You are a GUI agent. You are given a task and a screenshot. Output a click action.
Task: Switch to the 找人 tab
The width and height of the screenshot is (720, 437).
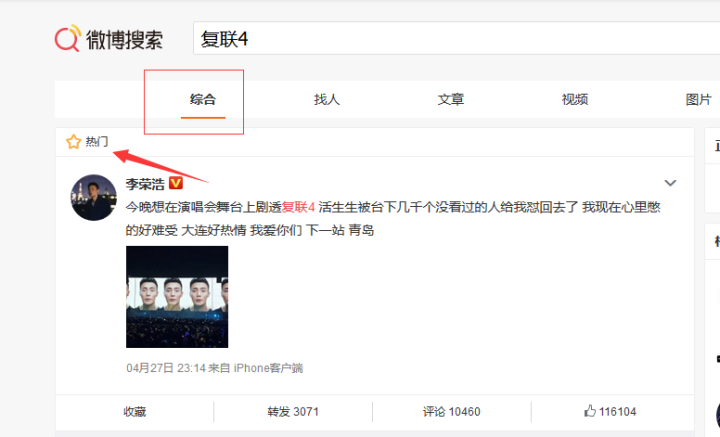click(x=326, y=100)
